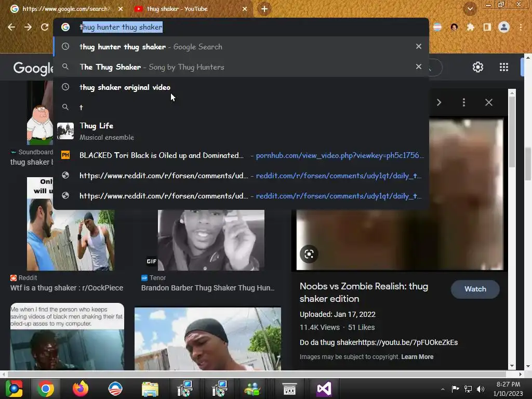Close the image preview panel
Screen dimensions: 532x399
tap(488, 102)
